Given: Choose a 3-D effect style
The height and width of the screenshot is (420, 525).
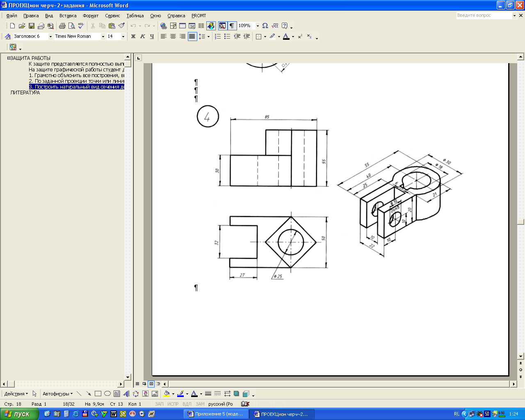Looking at the screenshot, I should coord(246,394).
